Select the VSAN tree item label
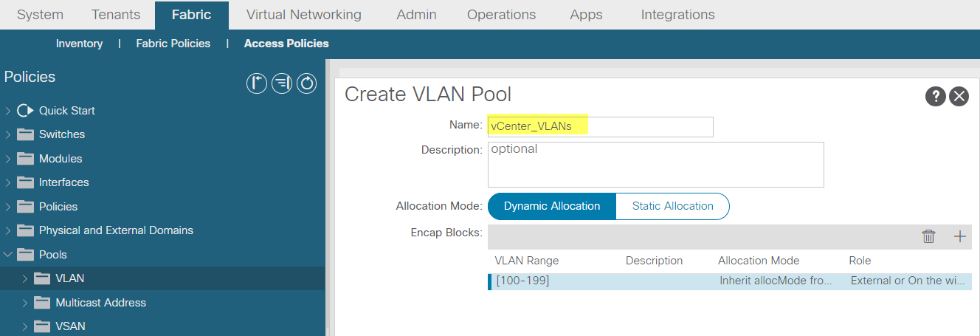The height and width of the screenshot is (336, 980). pyautogui.click(x=70, y=326)
